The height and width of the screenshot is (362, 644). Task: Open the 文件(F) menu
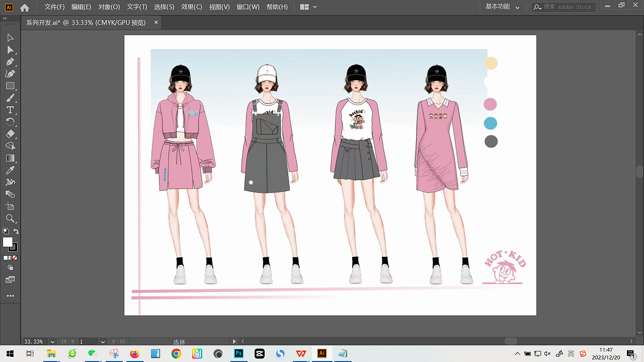pyautogui.click(x=54, y=7)
